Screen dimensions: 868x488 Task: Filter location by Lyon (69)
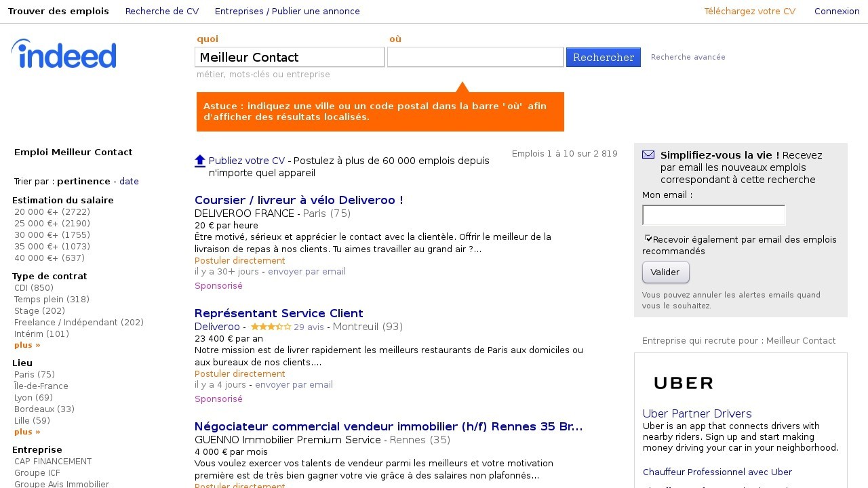(x=33, y=398)
